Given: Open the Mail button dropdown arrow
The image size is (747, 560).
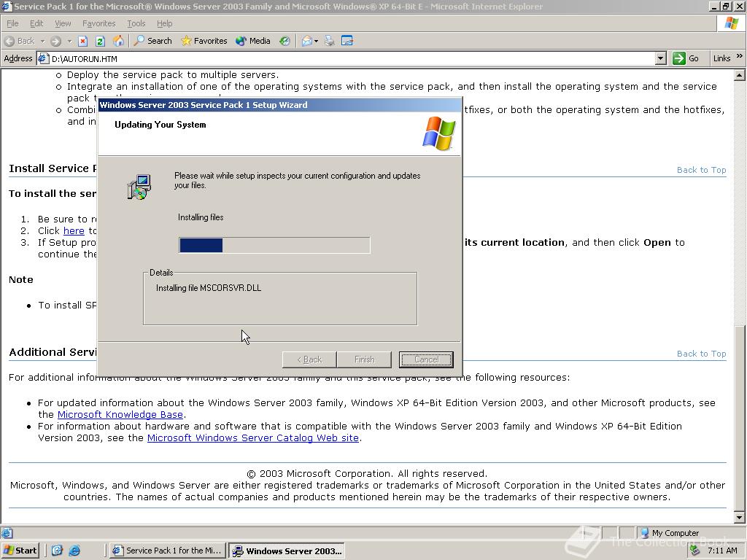Looking at the screenshot, I should [x=317, y=41].
